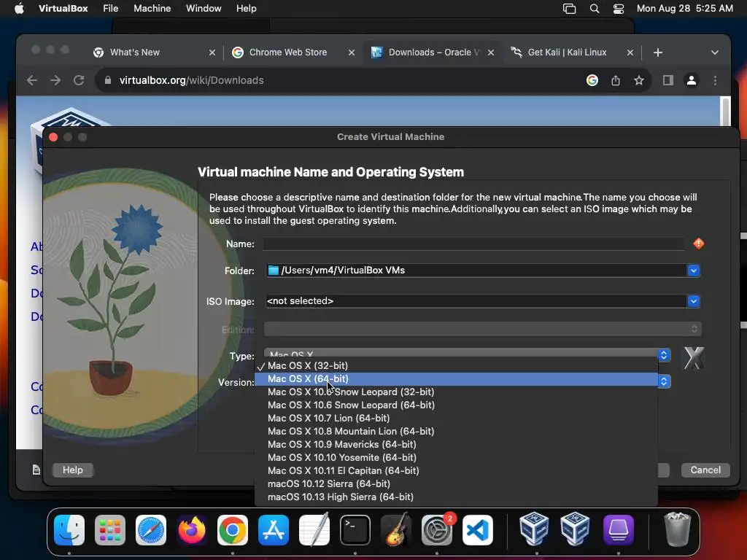Select Mac OS X (32-bit) version
747x560 pixels.
(456, 366)
